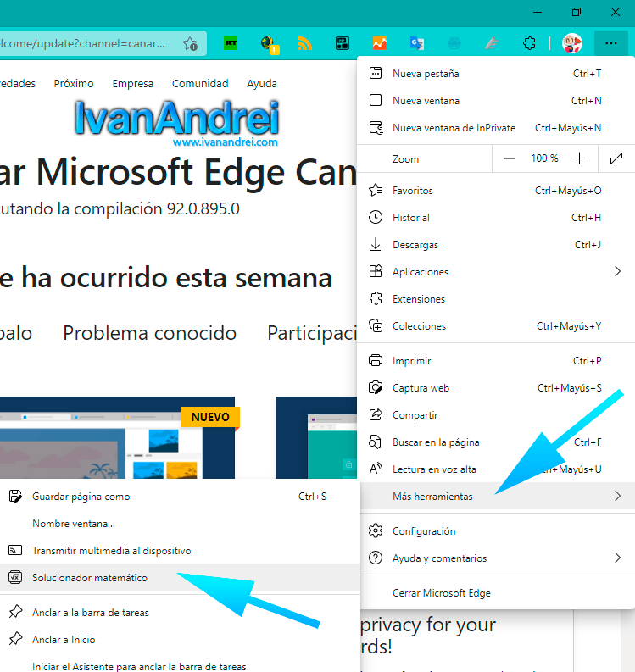Click the three-dot Settings and more button
635x672 pixels.
tap(611, 43)
